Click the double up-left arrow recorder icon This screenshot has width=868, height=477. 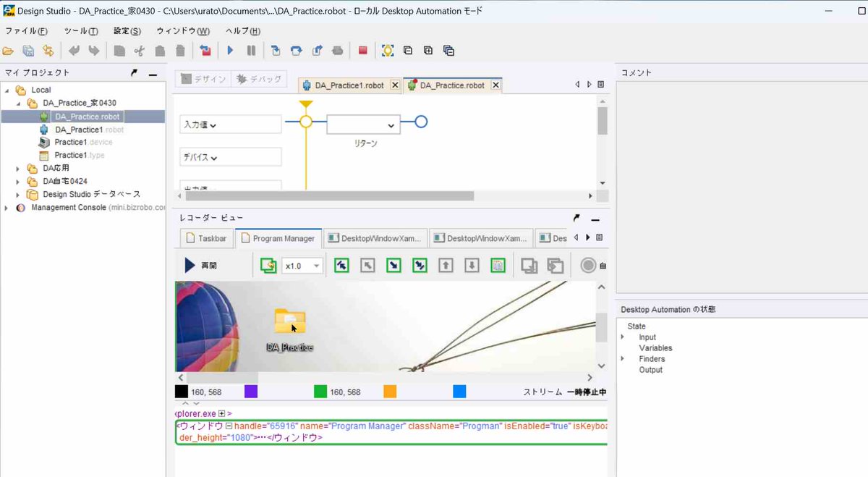(341, 266)
